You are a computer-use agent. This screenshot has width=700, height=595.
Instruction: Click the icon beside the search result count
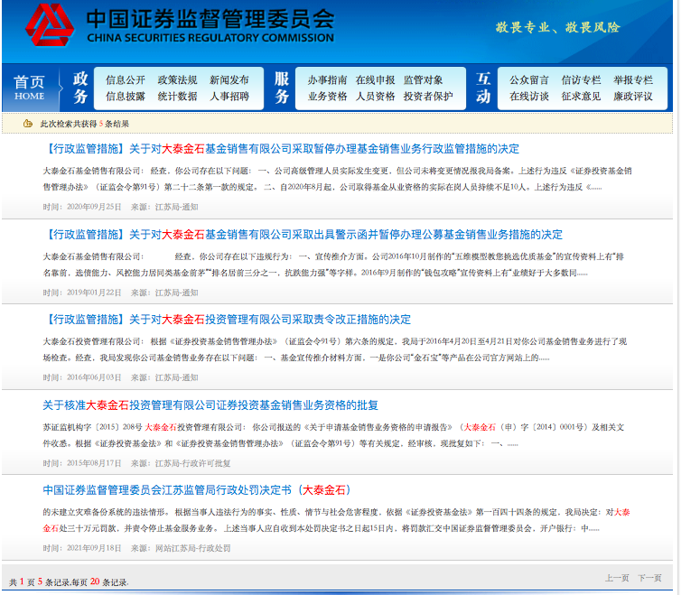click(x=30, y=124)
